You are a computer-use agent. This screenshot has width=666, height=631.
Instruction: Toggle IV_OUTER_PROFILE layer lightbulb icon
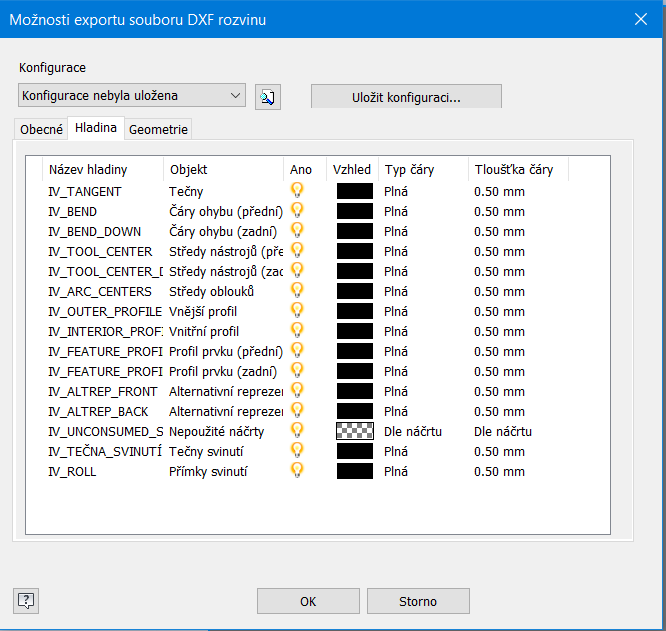pos(297,310)
